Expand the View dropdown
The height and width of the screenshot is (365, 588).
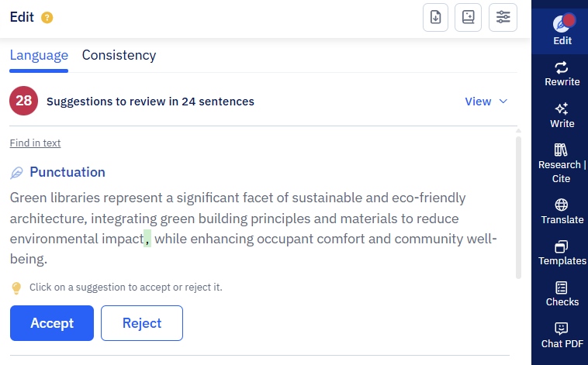[486, 102]
